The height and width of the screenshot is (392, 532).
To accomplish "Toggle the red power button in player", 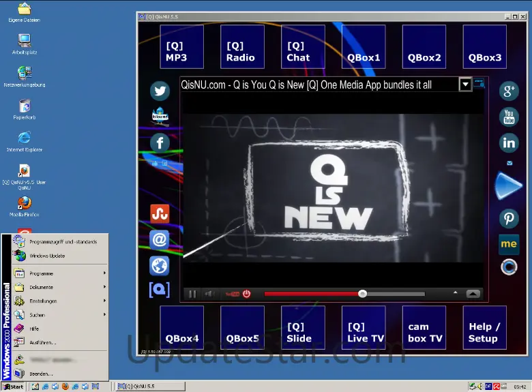I will pyautogui.click(x=247, y=294).
